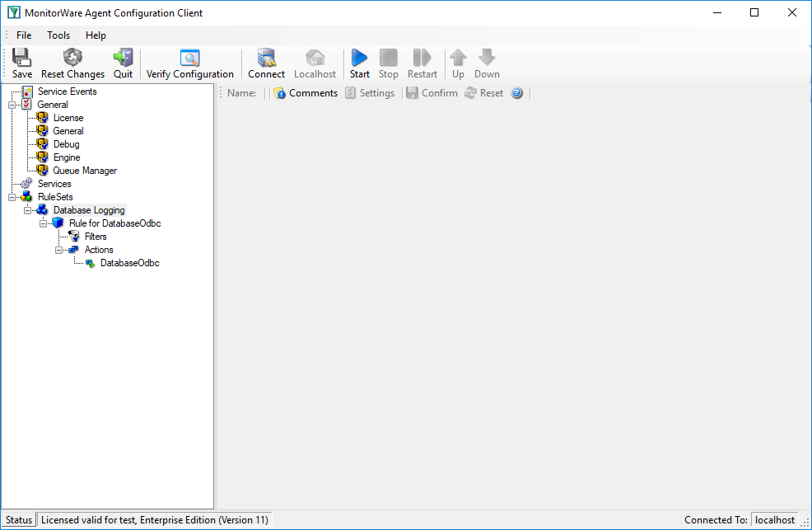Select the RuleSets label in the tree

[55, 197]
